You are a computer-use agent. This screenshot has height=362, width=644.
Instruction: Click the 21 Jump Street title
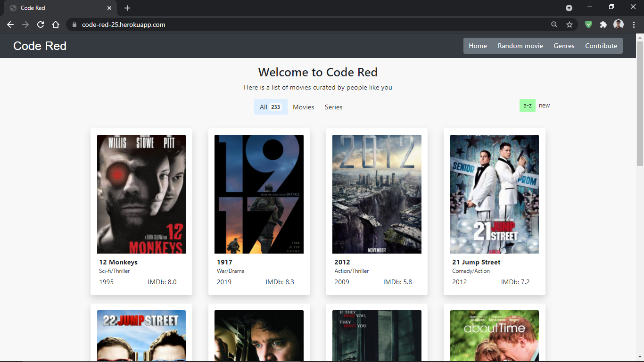pyautogui.click(x=476, y=262)
